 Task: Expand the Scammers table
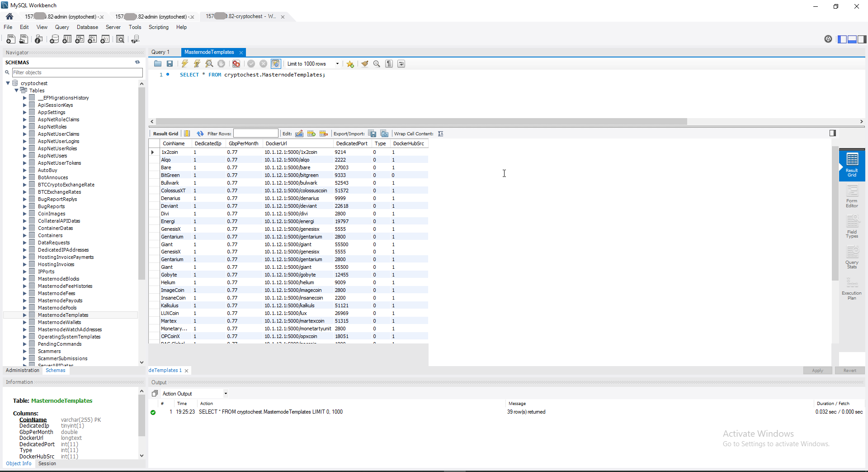[25, 351]
